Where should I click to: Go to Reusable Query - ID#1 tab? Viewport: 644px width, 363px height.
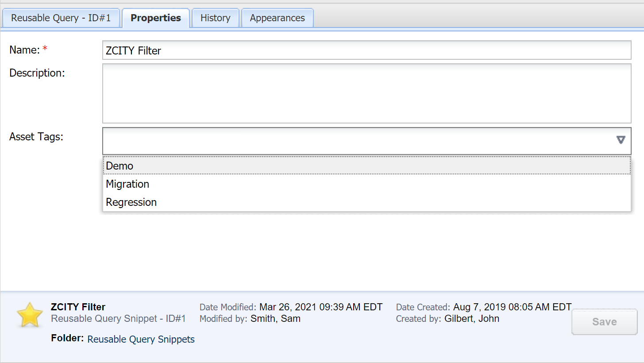coord(61,18)
